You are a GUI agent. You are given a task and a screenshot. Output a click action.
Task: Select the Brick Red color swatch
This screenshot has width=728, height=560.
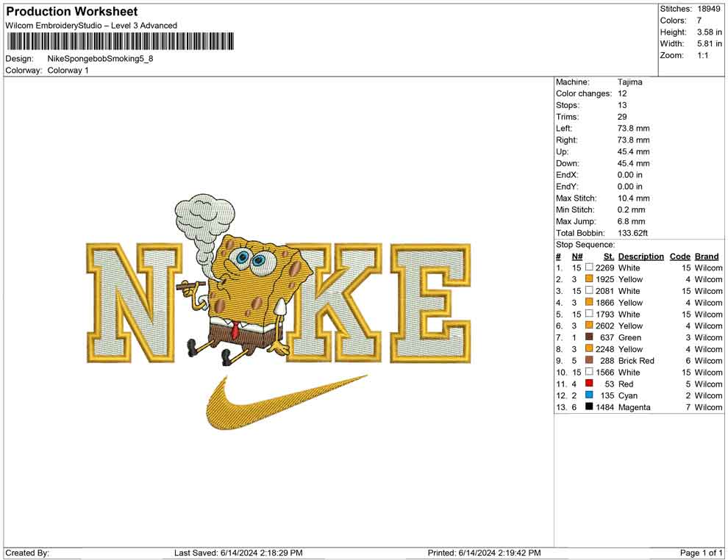pos(589,360)
